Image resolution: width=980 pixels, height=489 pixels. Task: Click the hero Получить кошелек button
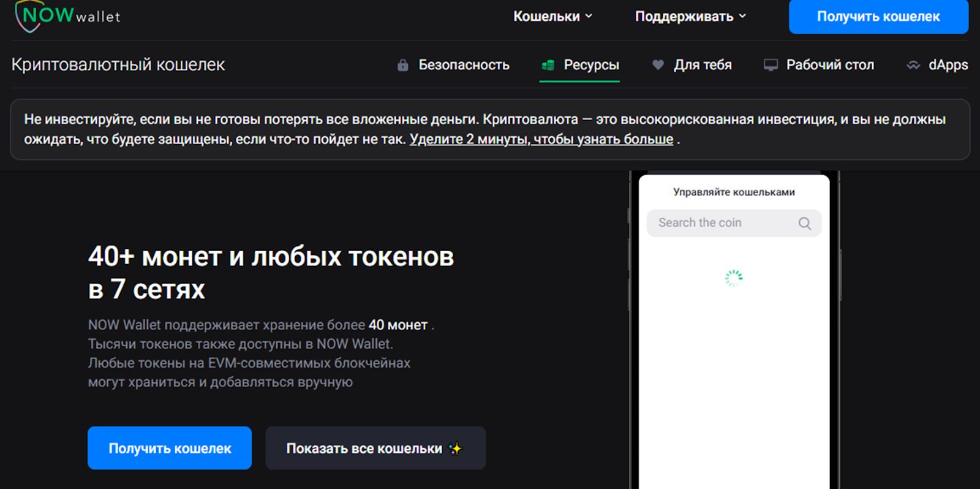(170, 448)
